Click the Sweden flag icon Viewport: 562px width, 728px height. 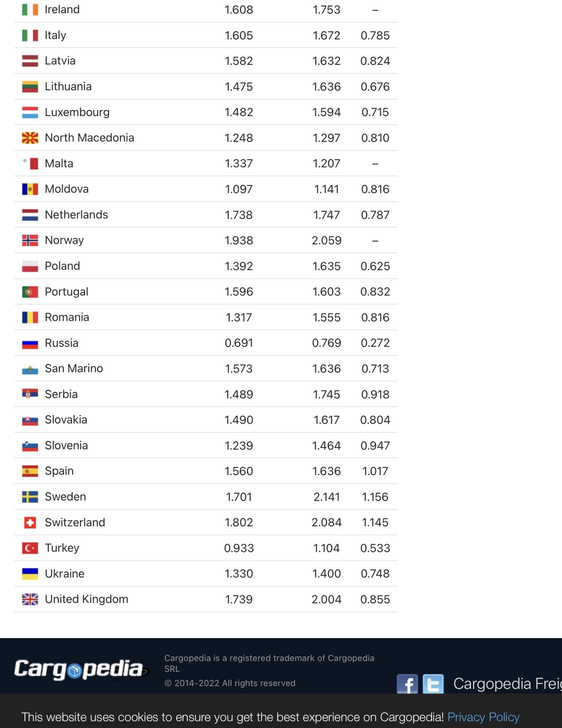(x=30, y=497)
